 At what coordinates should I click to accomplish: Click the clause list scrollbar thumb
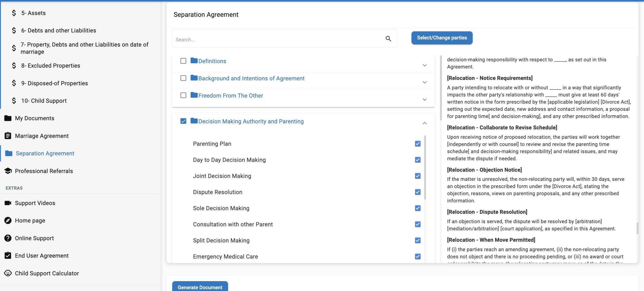pyautogui.click(x=425, y=167)
